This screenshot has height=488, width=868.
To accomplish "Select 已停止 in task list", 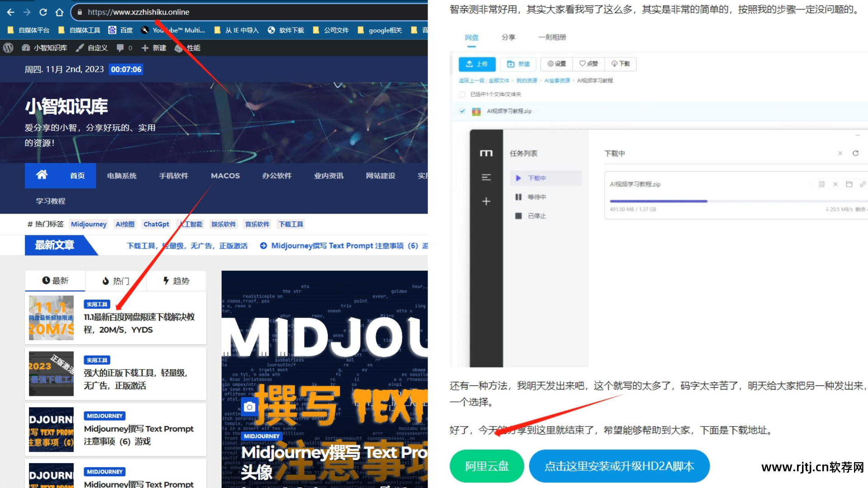I will [530, 216].
